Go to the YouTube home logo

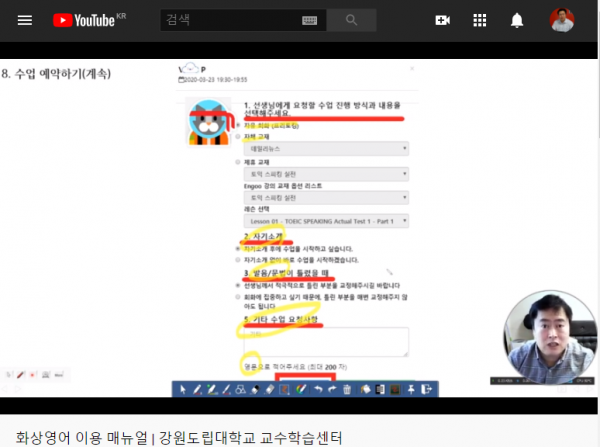(85, 20)
